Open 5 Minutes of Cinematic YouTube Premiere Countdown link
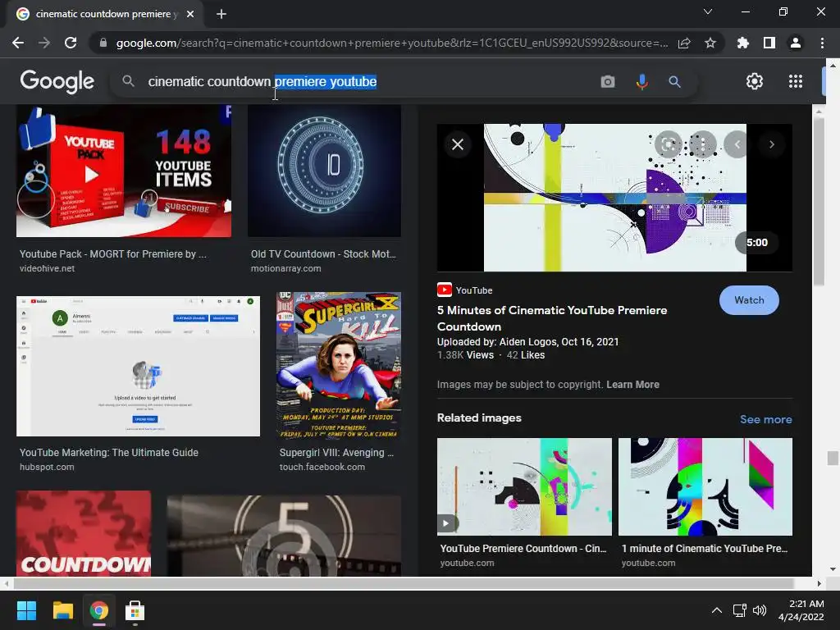The height and width of the screenshot is (630, 840). (552, 318)
